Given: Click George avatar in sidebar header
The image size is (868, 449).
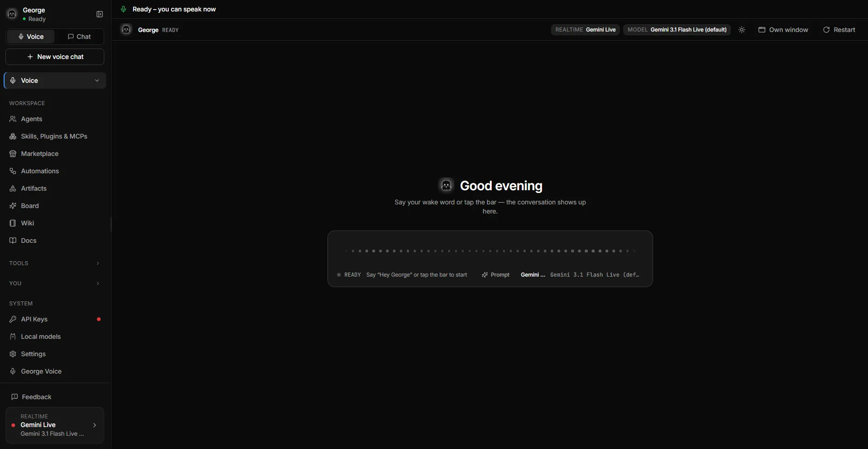Looking at the screenshot, I should (12, 14).
